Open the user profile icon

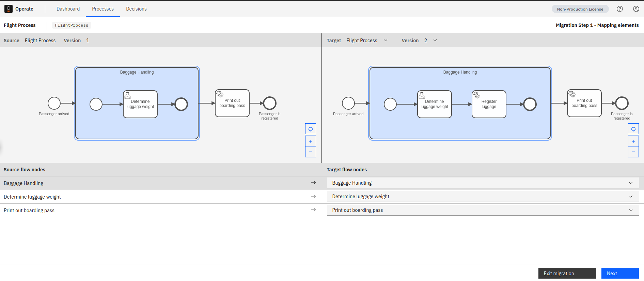point(636,9)
